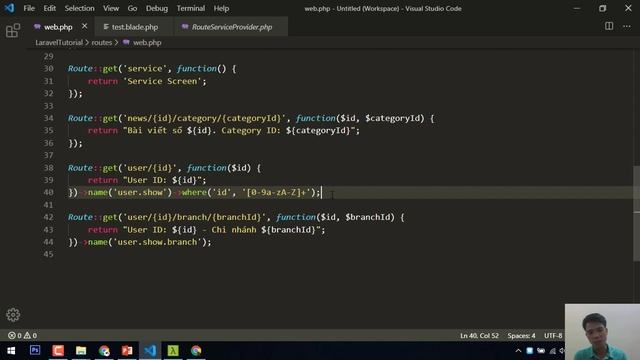
Task: Open the Debug menu
Action: (x=157, y=8)
